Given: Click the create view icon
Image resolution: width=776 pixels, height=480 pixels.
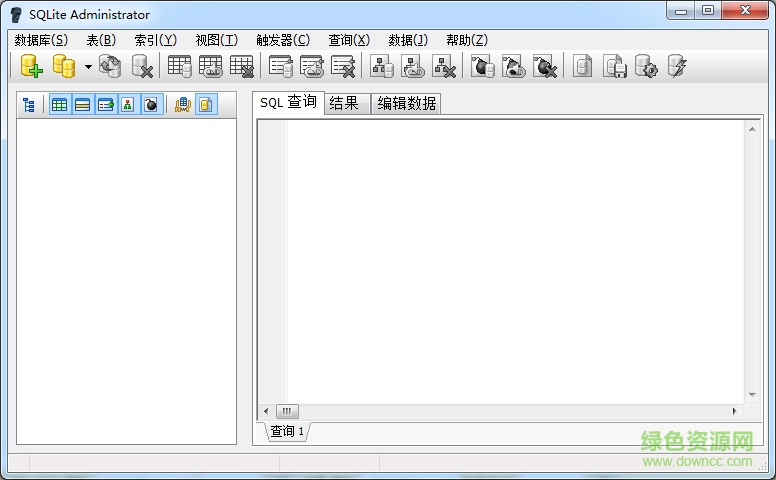Looking at the screenshot, I should (382, 66).
